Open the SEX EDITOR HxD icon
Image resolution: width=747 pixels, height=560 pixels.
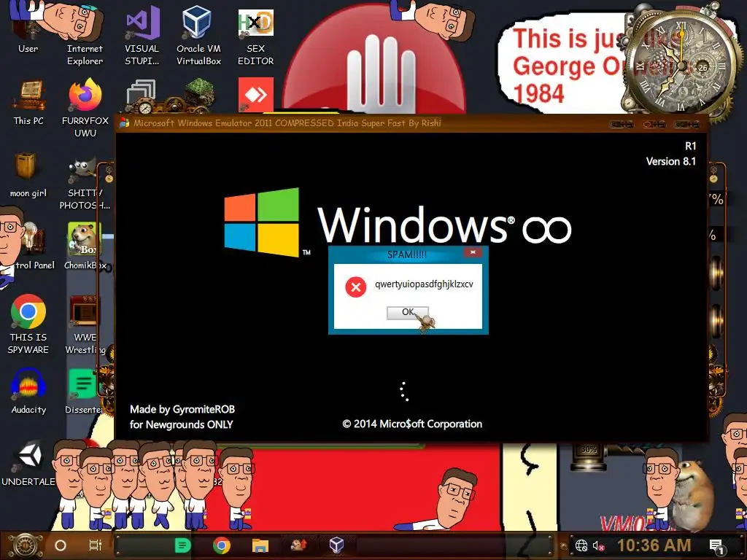[256, 37]
